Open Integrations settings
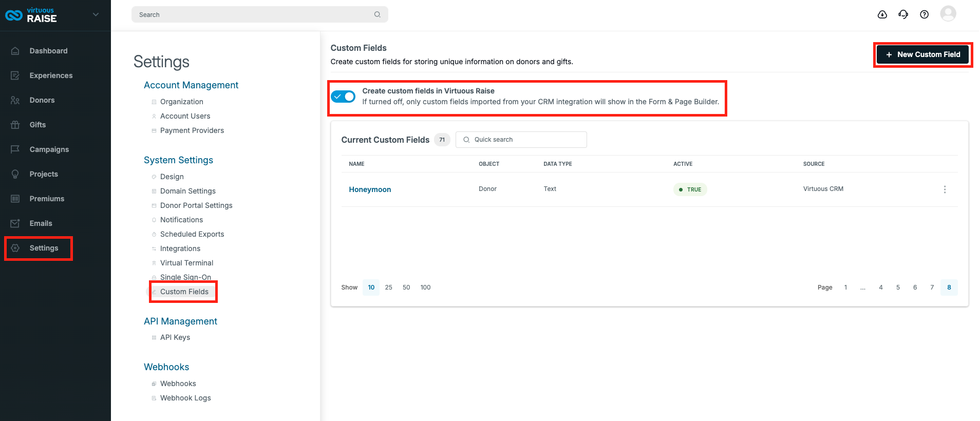The width and height of the screenshot is (980, 421). click(180, 248)
